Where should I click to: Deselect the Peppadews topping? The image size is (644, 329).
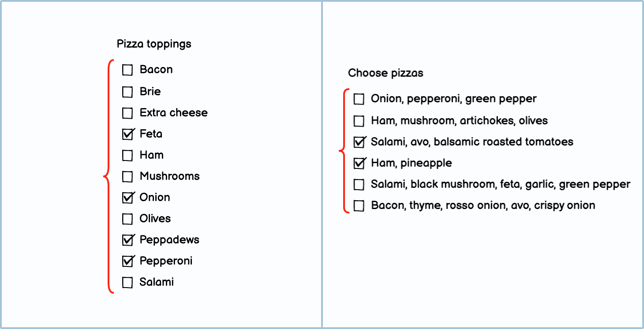pyautogui.click(x=127, y=240)
